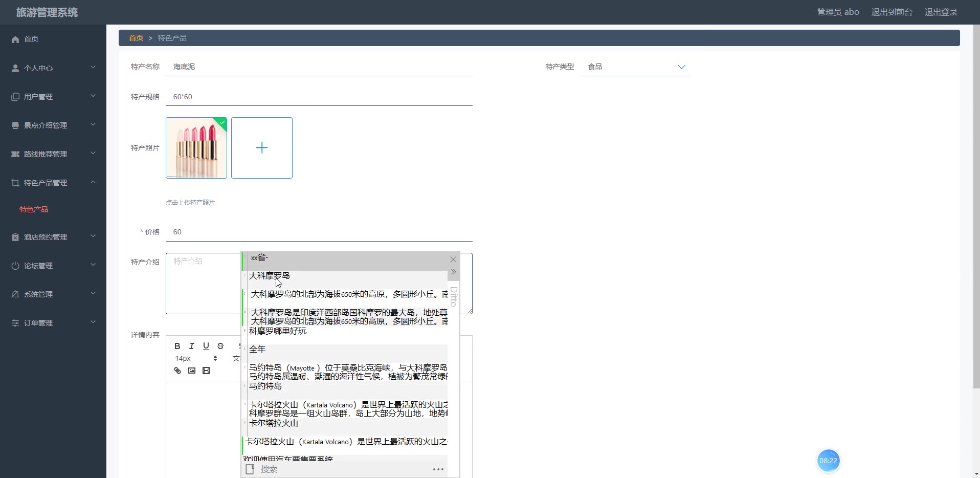This screenshot has height=478, width=980.
Task: Click the note icon beside Ditto search
Action: coord(250,469)
